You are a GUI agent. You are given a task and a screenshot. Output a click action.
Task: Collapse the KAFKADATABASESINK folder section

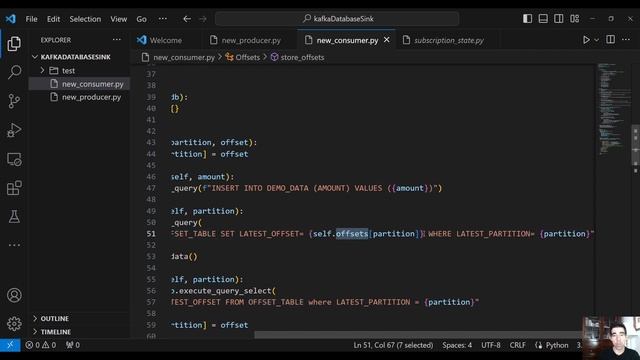click(80, 57)
